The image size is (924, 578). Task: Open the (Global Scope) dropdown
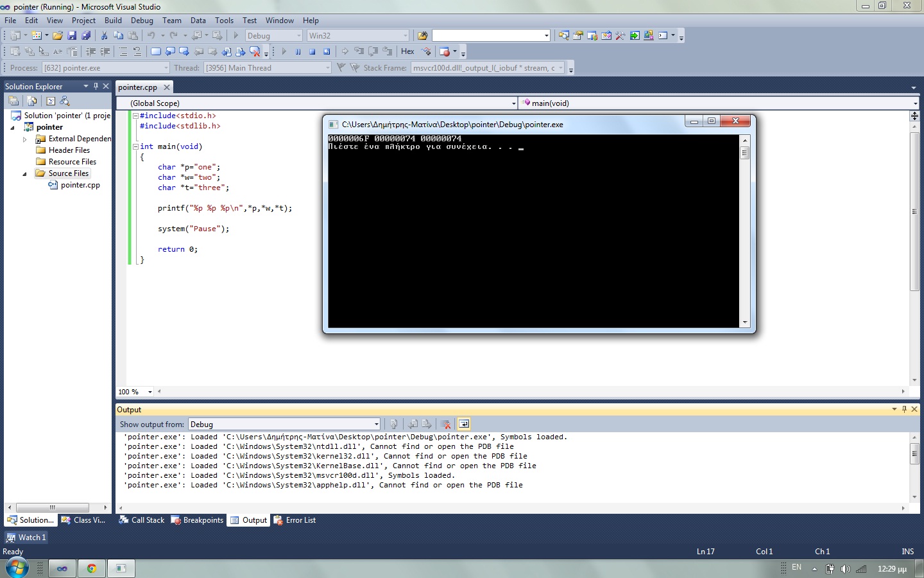point(317,103)
